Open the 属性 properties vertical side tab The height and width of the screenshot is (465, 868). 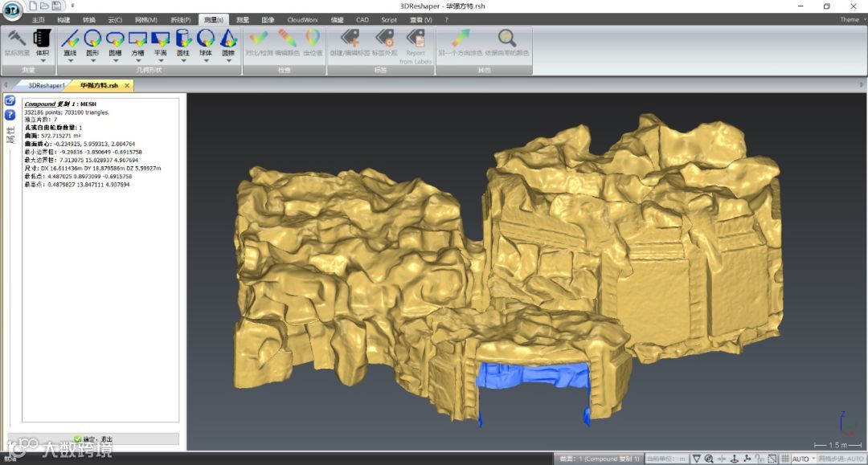pos(10,136)
